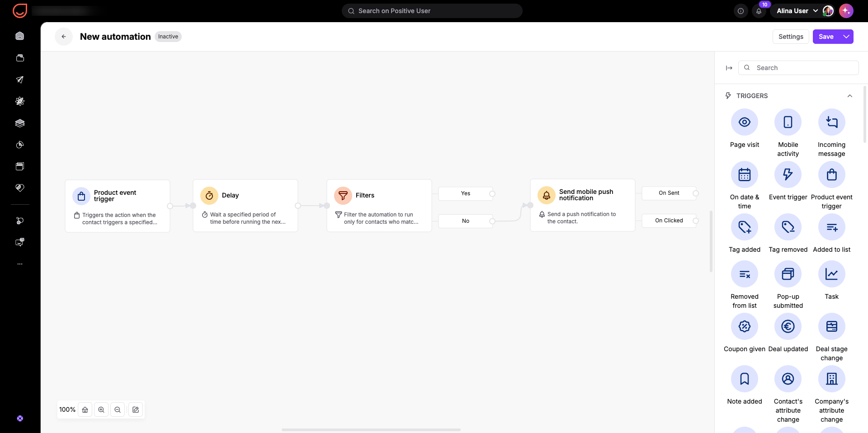The width and height of the screenshot is (868, 433).
Task: Choose the Incoming message trigger
Action: [831, 122]
